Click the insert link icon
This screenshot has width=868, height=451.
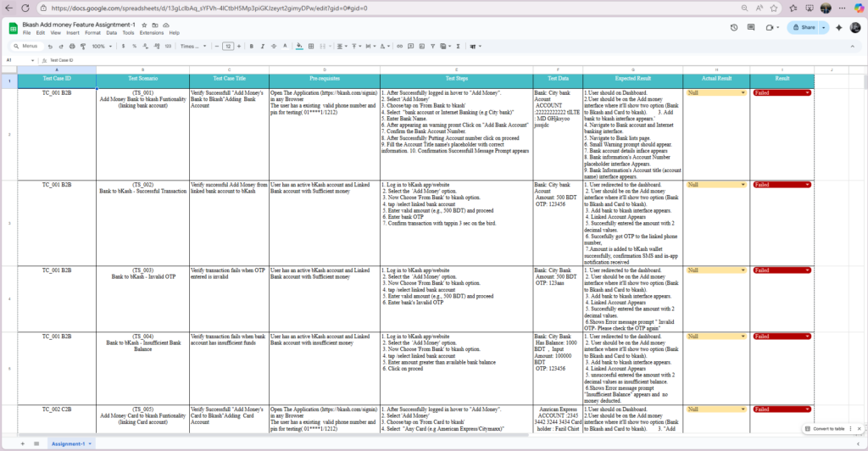399,47
